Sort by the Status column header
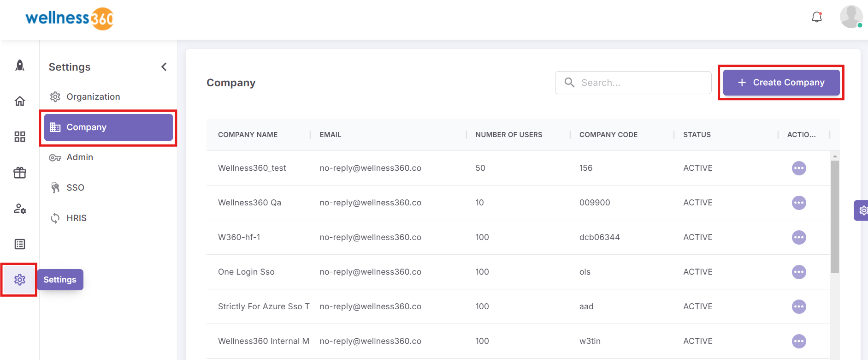This screenshot has height=360, width=868. pyautogui.click(x=697, y=135)
